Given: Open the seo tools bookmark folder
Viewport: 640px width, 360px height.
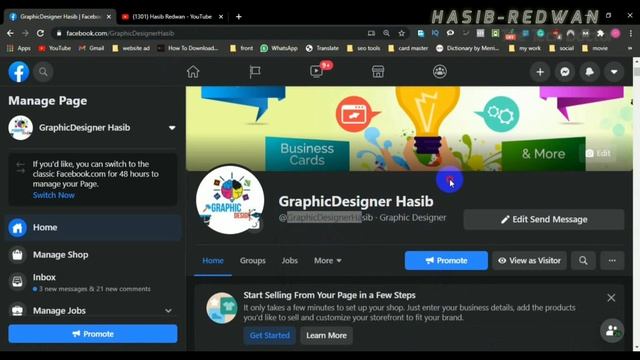Looking at the screenshot, I should [x=363, y=48].
